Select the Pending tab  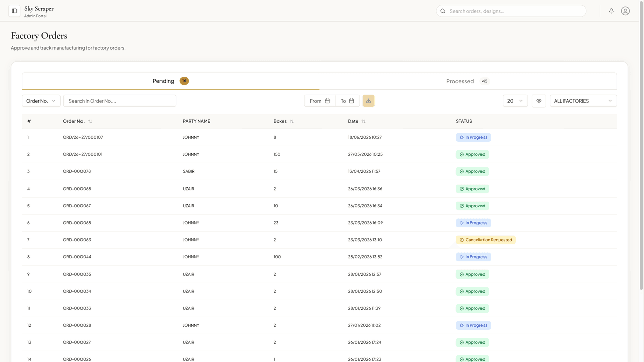point(171,81)
